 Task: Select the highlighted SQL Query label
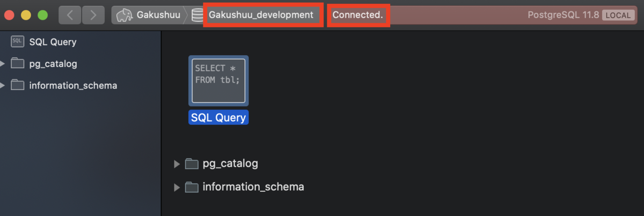[218, 117]
